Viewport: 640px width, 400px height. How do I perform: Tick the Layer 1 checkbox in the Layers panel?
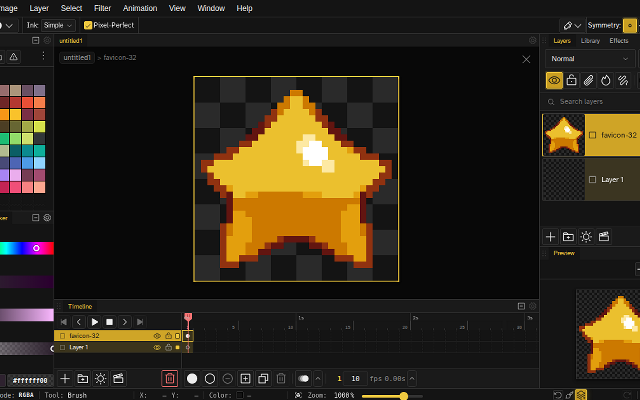(x=593, y=180)
